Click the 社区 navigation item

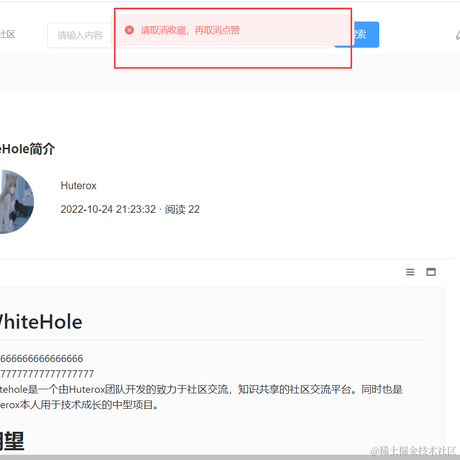pyautogui.click(x=7, y=34)
